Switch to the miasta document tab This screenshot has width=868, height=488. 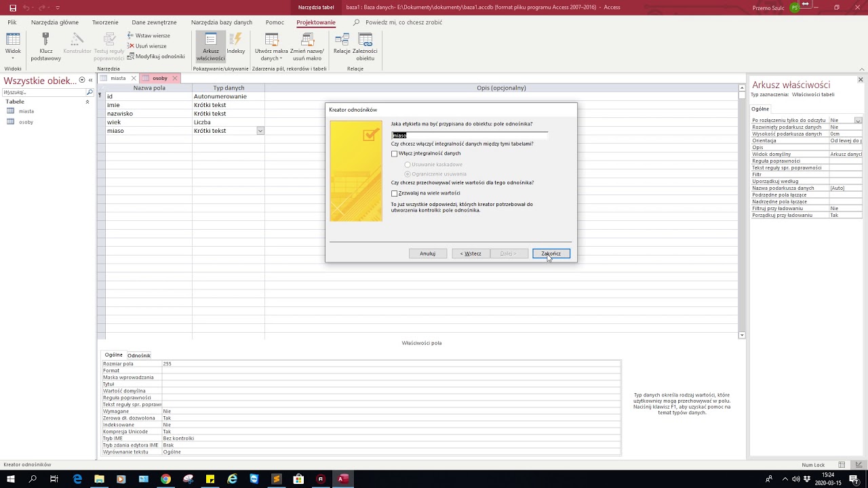(x=118, y=78)
